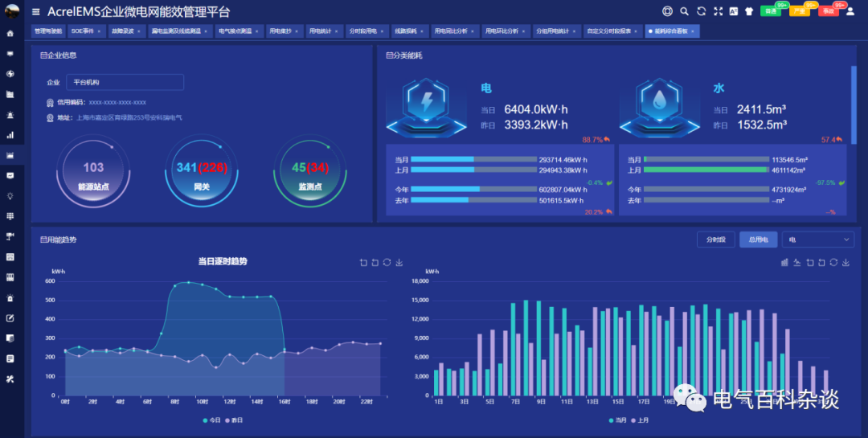Image resolution: width=868 pixels, height=438 pixels.
Task: Switch to the 管理驾驶舱 tab
Action: tap(47, 31)
